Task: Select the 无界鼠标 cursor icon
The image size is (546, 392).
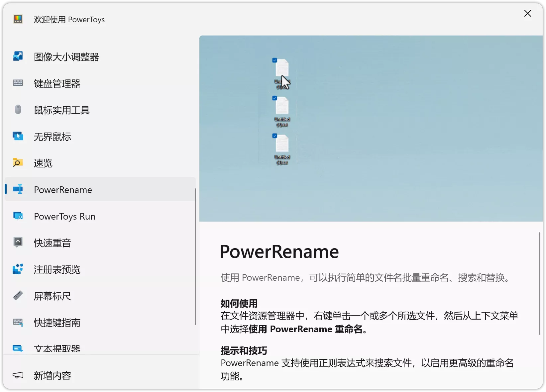Action: tap(18, 136)
